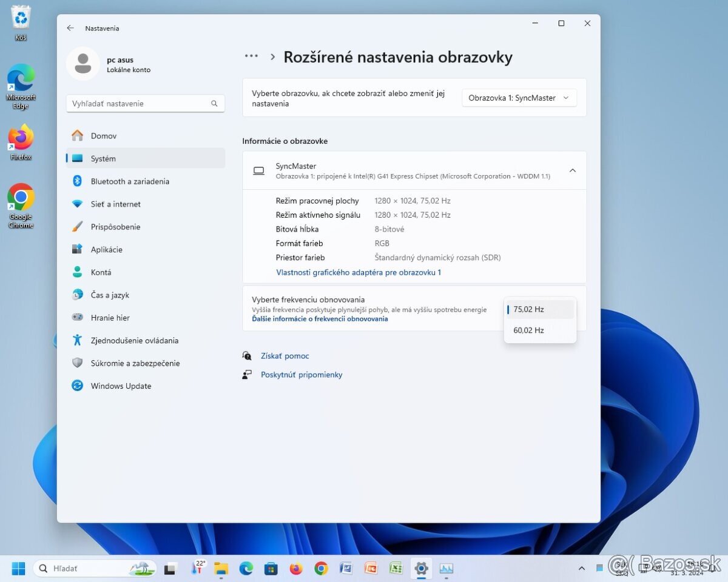728x582 pixels.
Task: Go to the Domov section
Action: [104, 136]
